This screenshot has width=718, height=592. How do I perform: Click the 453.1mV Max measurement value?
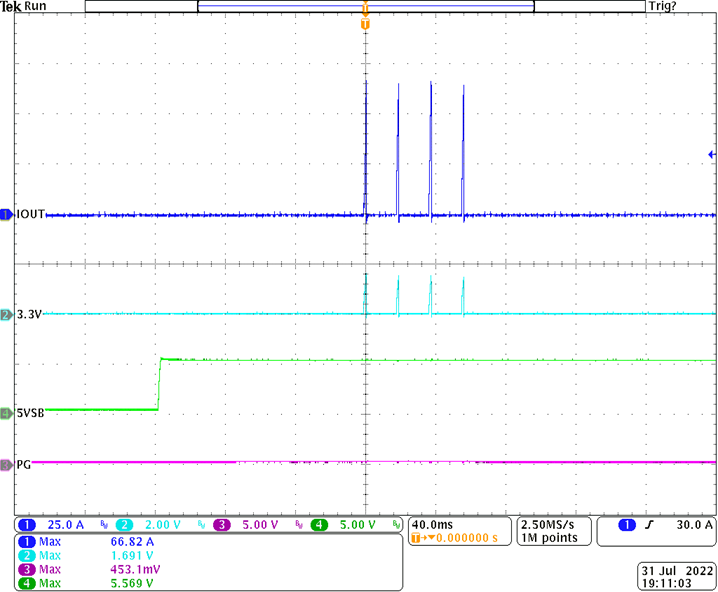136,570
